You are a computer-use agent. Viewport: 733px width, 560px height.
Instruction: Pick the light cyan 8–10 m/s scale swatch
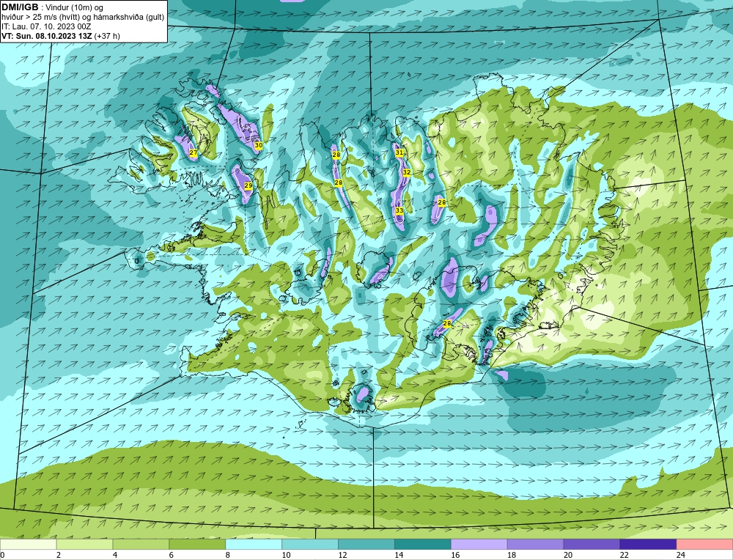click(x=254, y=545)
